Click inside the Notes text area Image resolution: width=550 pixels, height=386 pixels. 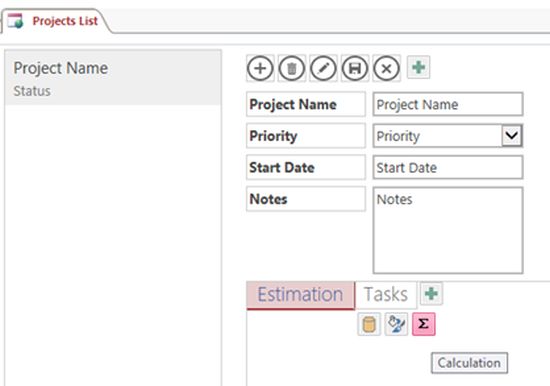pos(448,230)
